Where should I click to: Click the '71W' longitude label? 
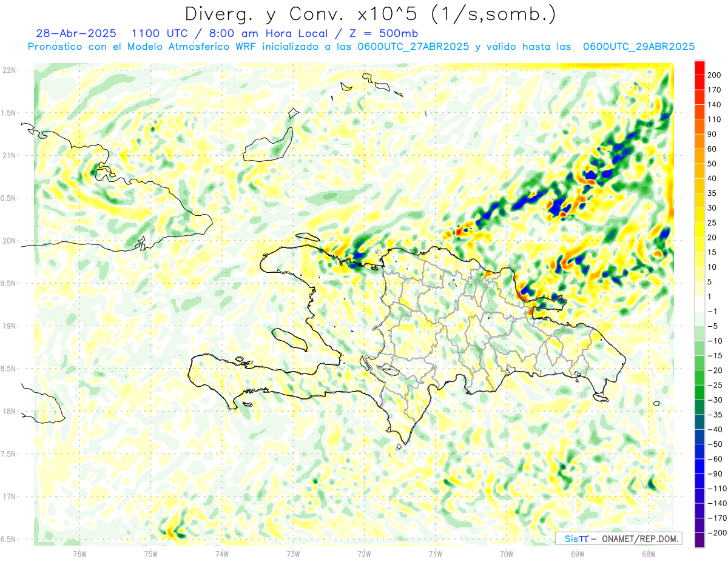[435, 554]
